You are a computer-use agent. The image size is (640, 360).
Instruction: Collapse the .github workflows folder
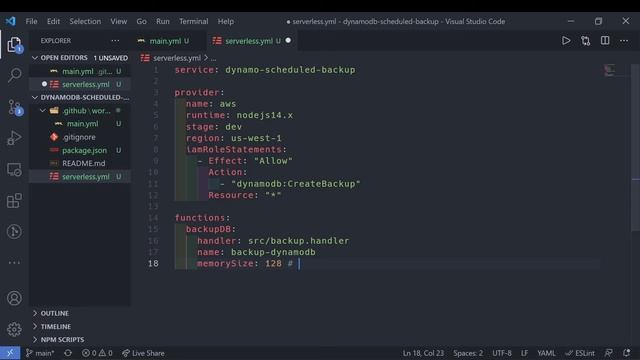point(80,111)
